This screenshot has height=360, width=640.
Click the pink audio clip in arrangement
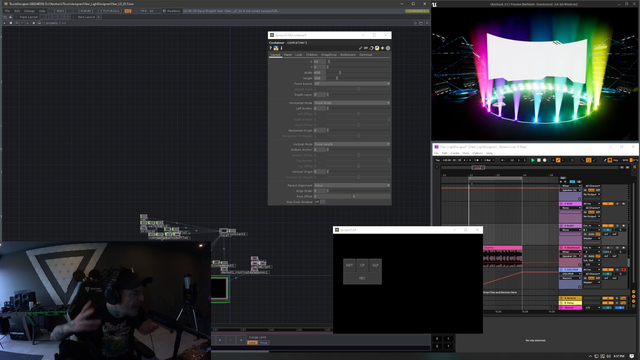[x=502, y=256]
